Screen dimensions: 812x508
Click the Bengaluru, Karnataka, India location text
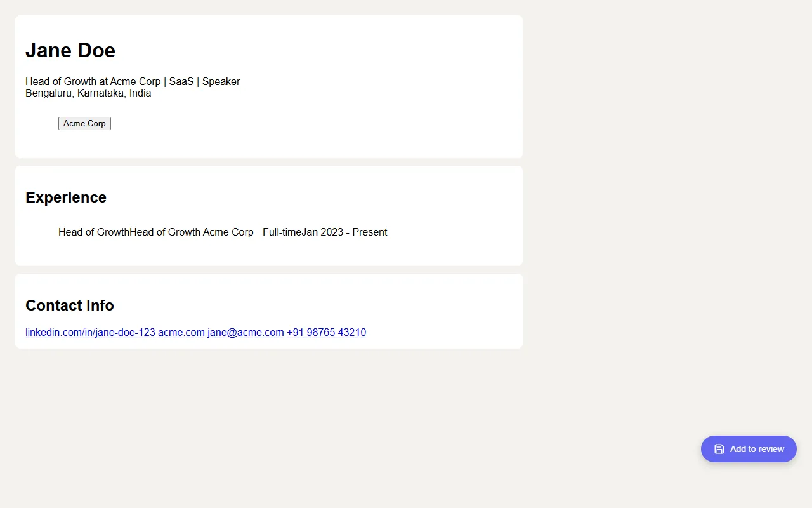(88, 93)
